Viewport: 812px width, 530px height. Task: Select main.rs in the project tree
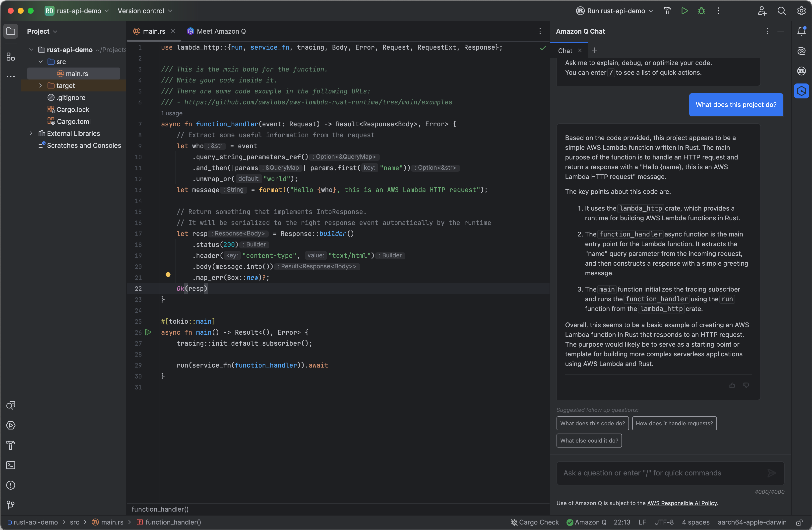74,74
